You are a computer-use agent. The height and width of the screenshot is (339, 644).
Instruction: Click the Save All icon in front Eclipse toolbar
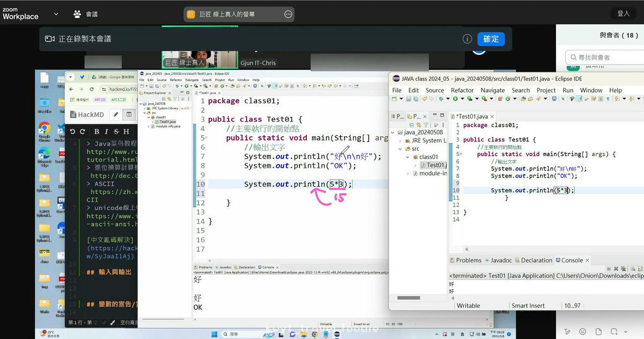(x=415, y=99)
